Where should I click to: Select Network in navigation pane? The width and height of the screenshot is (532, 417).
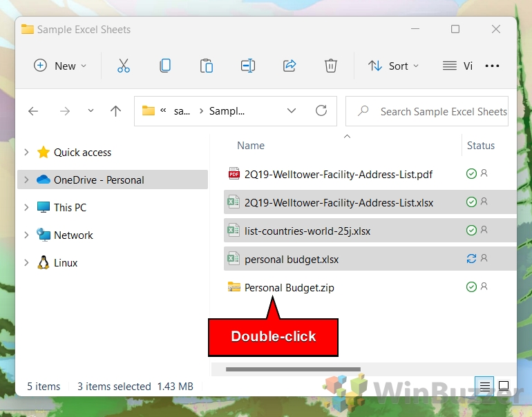[73, 235]
